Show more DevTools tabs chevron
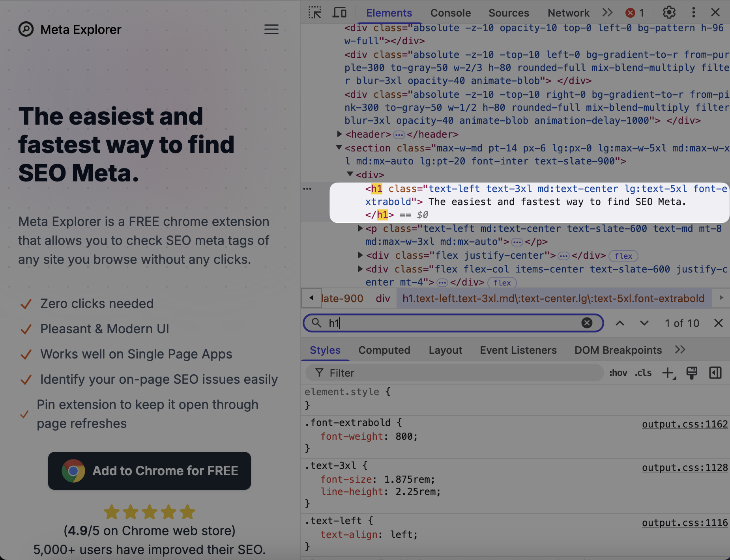This screenshot has width=730, height=560. pyautogui.click(x=608, y=13)
